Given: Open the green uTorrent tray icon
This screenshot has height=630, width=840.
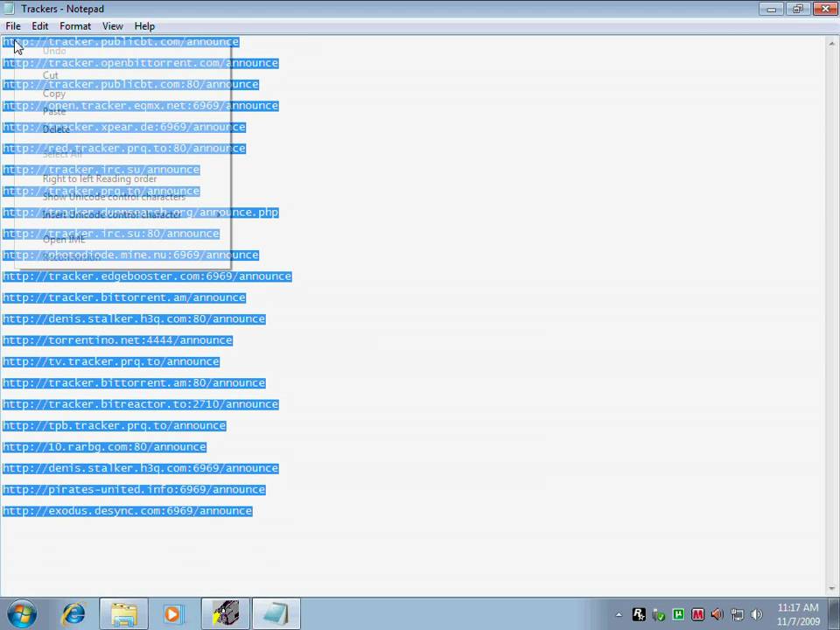Looking at the screenshot, I should point(678,614).
